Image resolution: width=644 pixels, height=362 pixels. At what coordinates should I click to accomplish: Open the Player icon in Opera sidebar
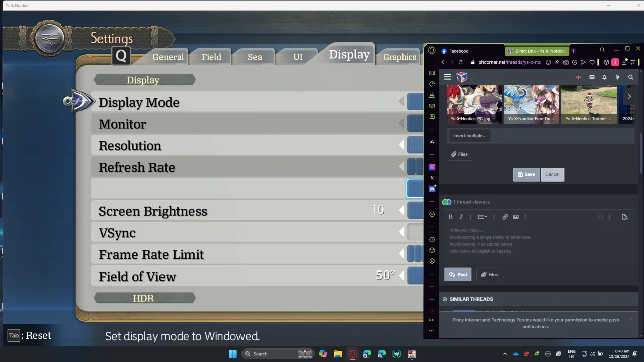432,214
